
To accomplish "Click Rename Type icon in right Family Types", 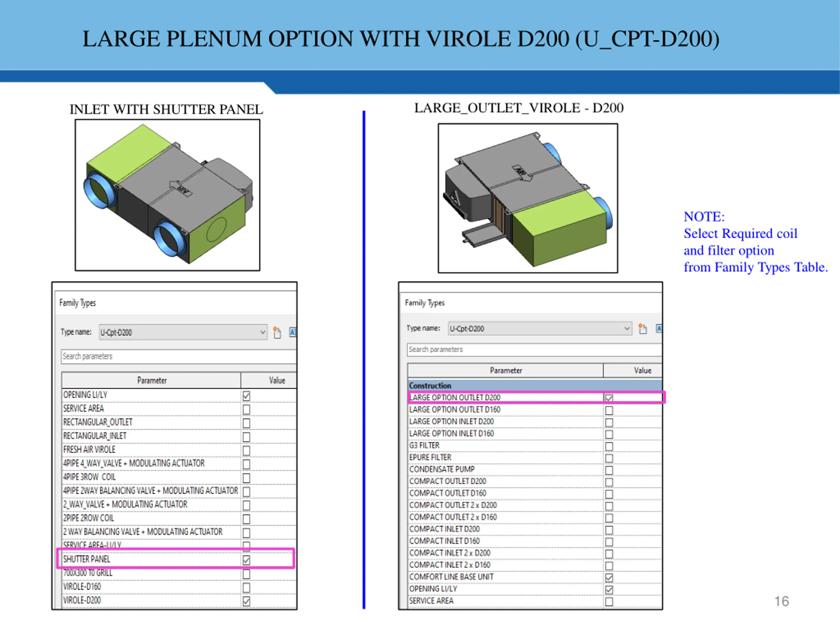I will coord(659,328).
